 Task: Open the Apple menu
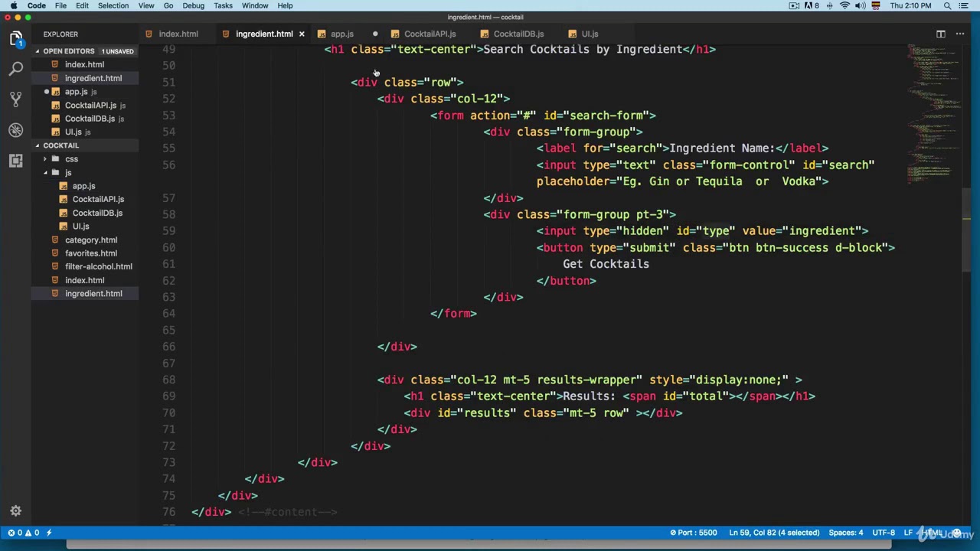coord(14,5)
